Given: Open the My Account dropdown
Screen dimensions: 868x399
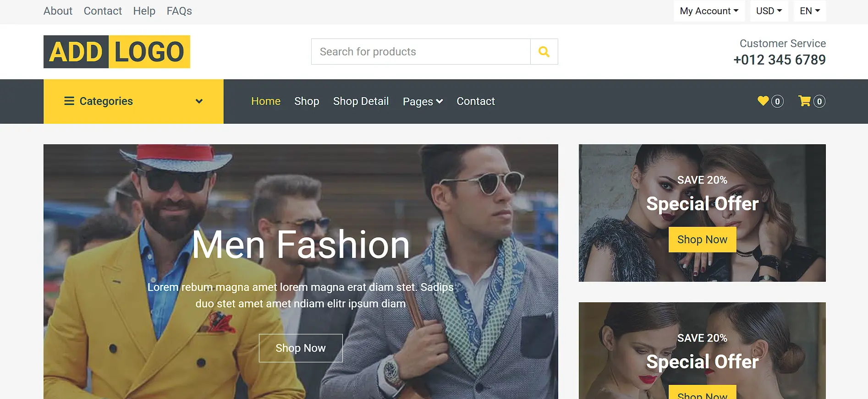Looking at the screenshot, I should click(709, 11).
